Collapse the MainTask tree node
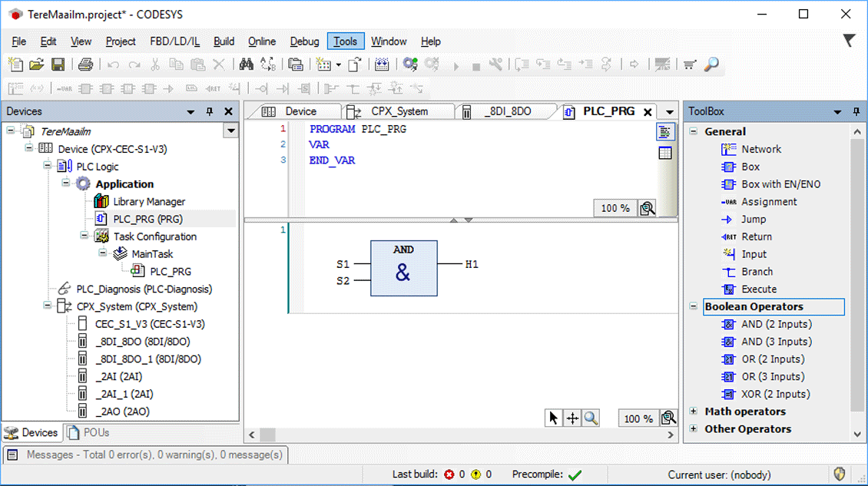868x486 pixels. coord(103,253)
